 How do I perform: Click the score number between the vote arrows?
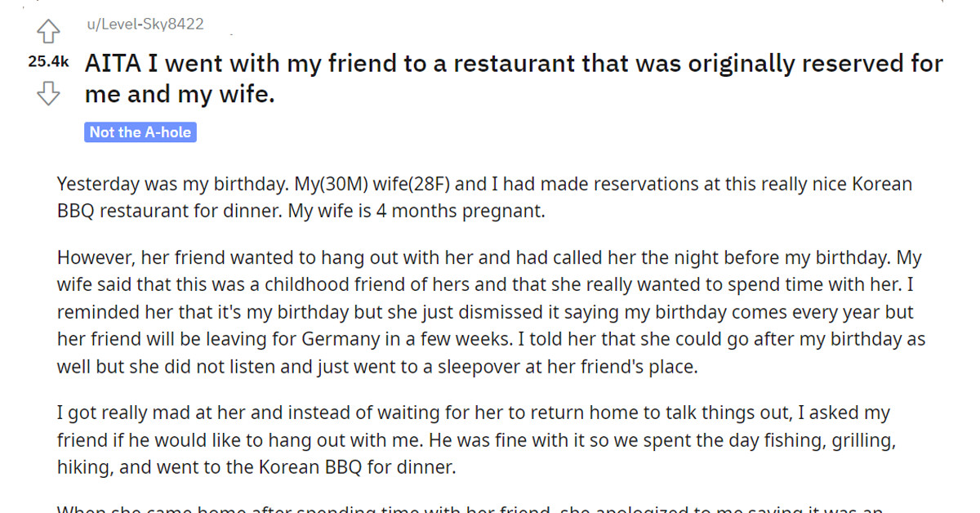47,60
